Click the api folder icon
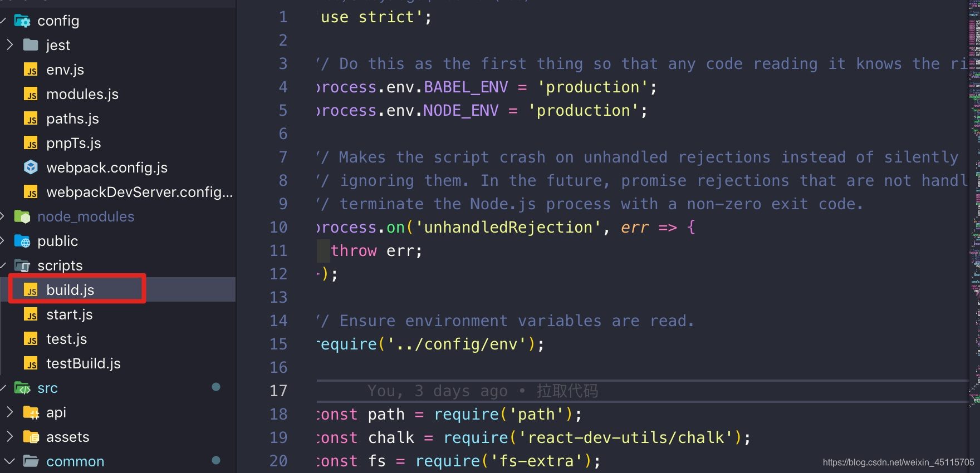Viewport: 980px width, 473px height. point(31,412)
